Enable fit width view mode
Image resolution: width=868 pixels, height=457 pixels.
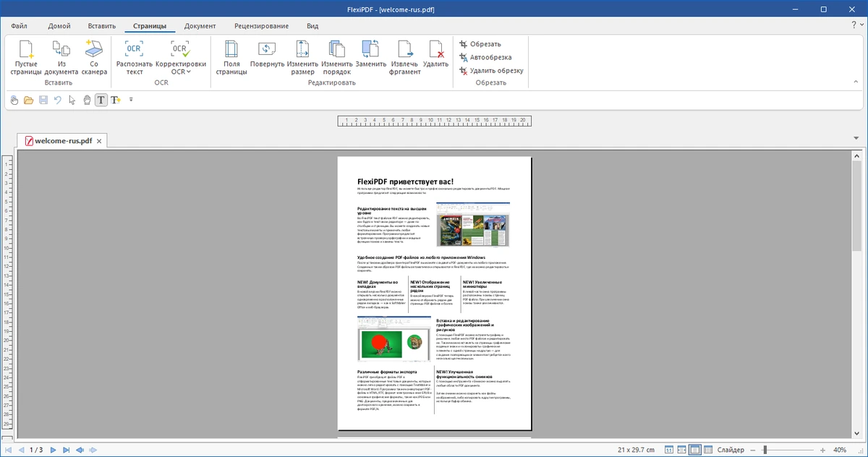682,450
